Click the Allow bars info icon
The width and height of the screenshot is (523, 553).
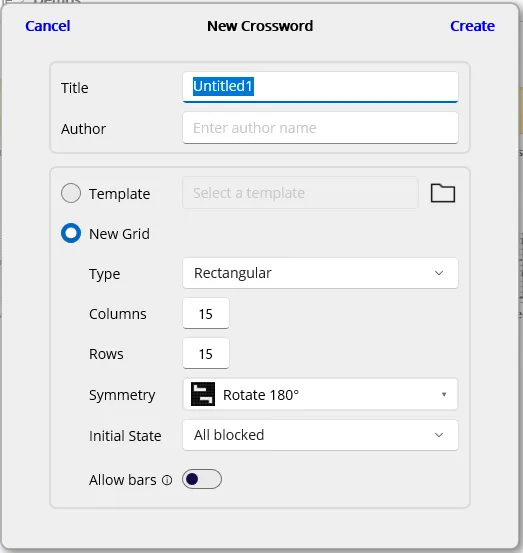click(167, 480)
